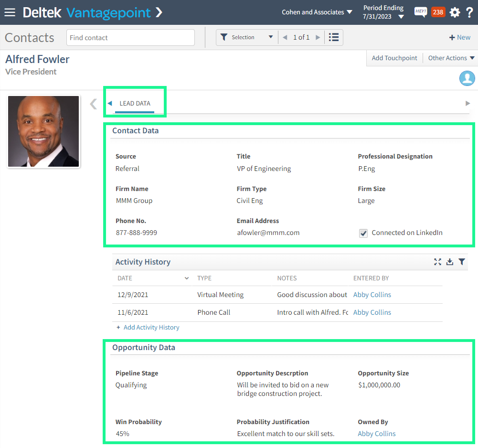Click the ENTERED BY column header
The width and height of the screenshot is (478, 448).
(x=371, y=278)
